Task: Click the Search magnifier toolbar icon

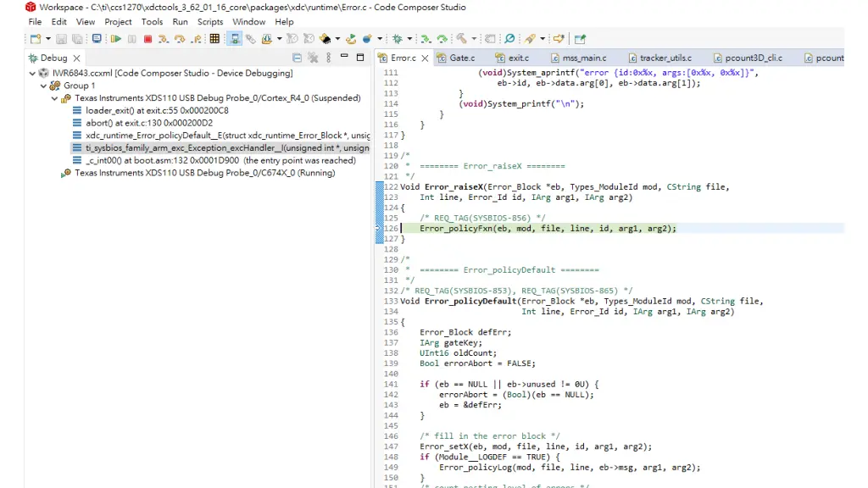Action: (x=509, y=39)
